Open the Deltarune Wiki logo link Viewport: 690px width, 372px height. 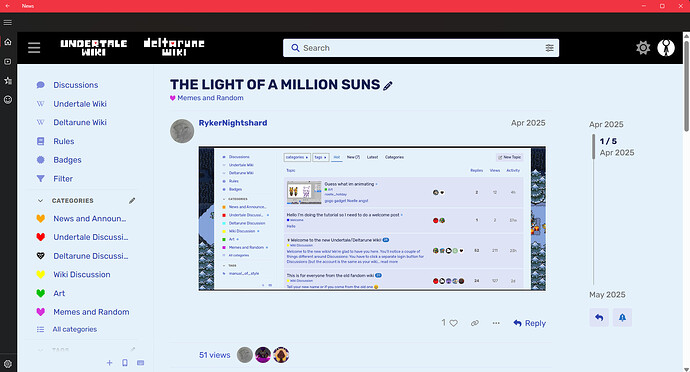click(174, 47)
